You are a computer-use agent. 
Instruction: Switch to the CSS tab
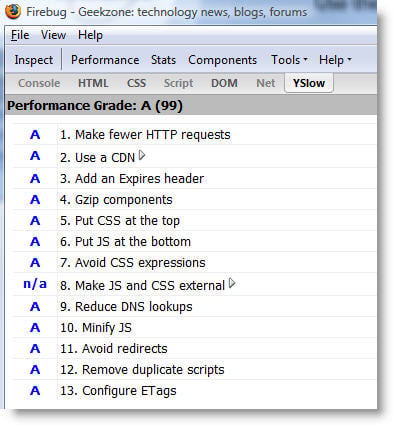136,83
